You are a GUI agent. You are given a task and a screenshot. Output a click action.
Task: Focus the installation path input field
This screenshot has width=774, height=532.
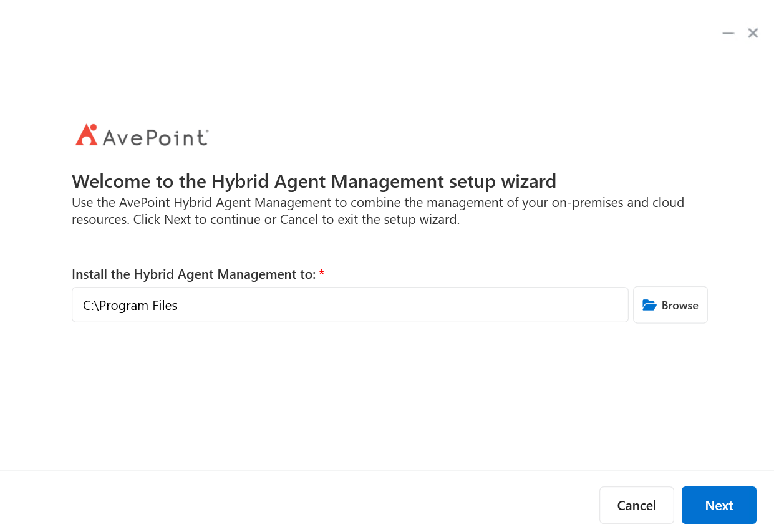[349, 305]
